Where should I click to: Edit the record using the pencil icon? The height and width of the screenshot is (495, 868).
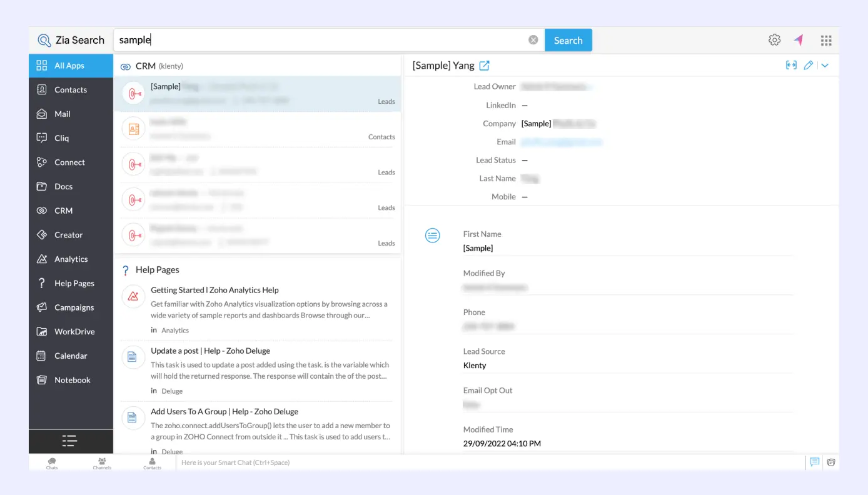808,65
